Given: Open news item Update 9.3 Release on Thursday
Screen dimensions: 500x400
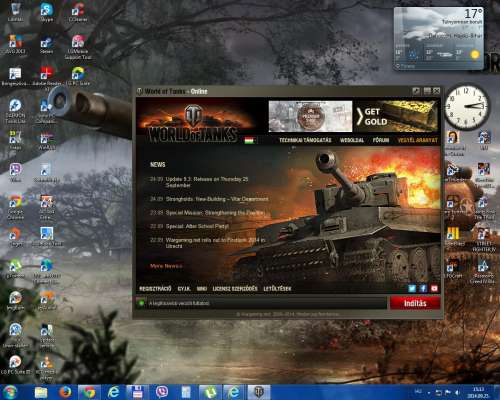Looking at the screenshot, I should click(x=207, y=182).
